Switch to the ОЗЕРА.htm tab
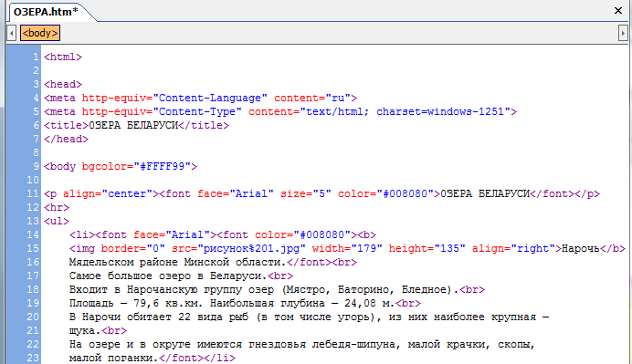Image resolution: width=632 pixels, height=364 pixels. (46, 12)
